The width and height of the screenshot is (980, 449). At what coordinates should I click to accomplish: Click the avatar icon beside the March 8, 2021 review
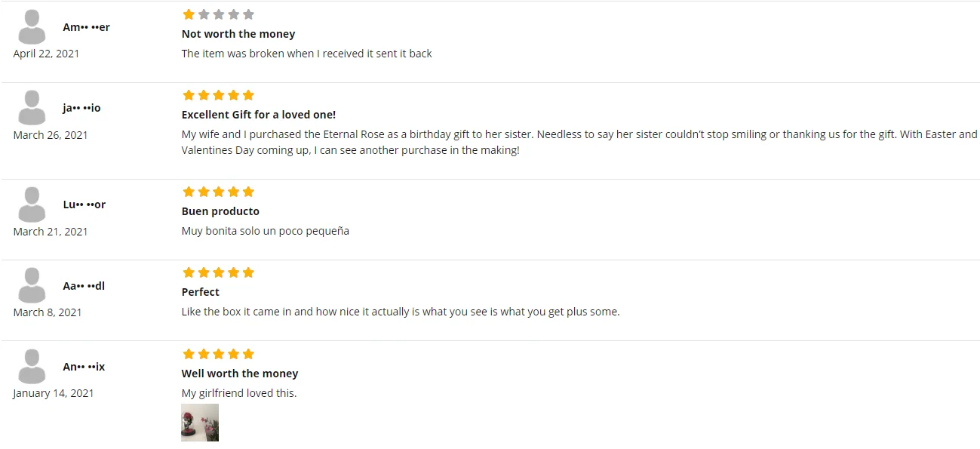32,286
